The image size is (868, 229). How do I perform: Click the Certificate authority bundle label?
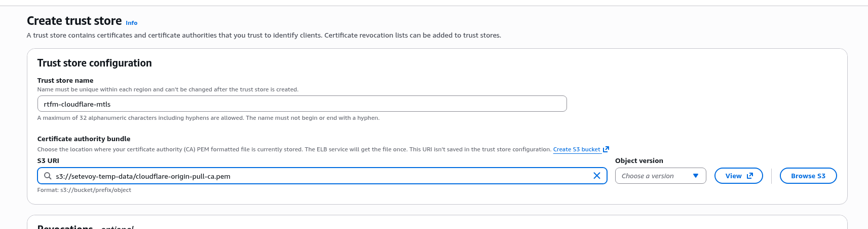point(84,139)
